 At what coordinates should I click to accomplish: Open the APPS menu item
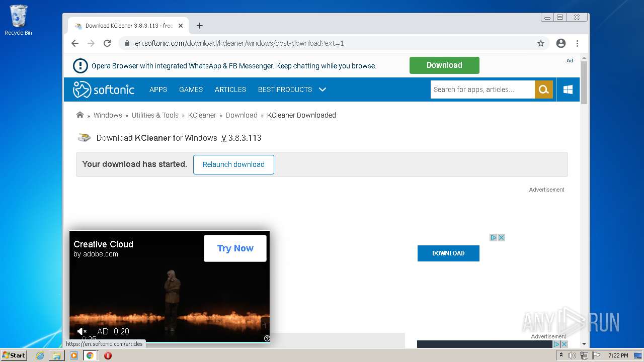tap(158, 89)
